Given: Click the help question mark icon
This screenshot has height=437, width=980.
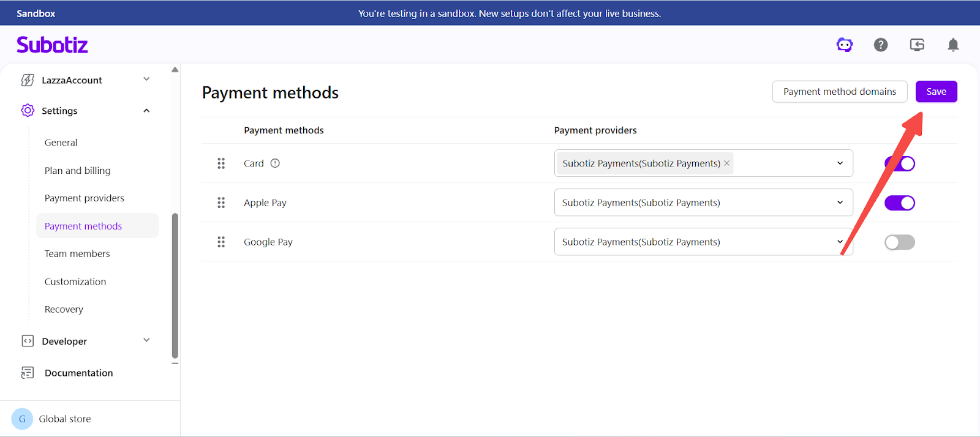Looking at the screenshot, I should (881, 45).
